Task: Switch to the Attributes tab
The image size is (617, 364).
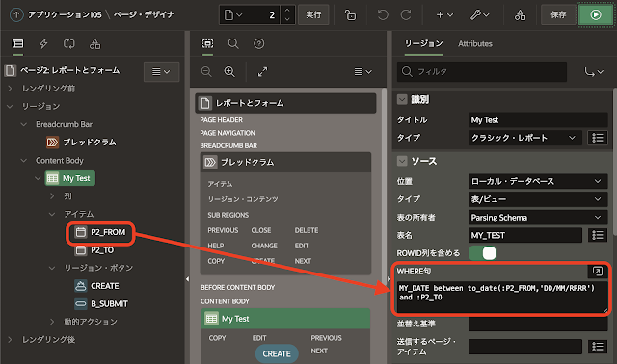Action: pyautogui.click(x=475, y=43)
